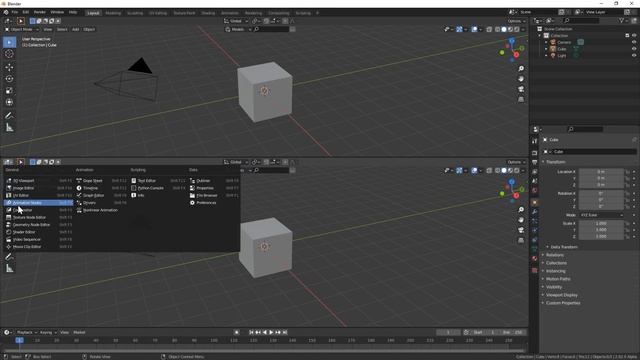Select the Annotate tool in upper viewport toolbar
The height and width of the screenshot is (360, 640).
[x=9, y=116]
